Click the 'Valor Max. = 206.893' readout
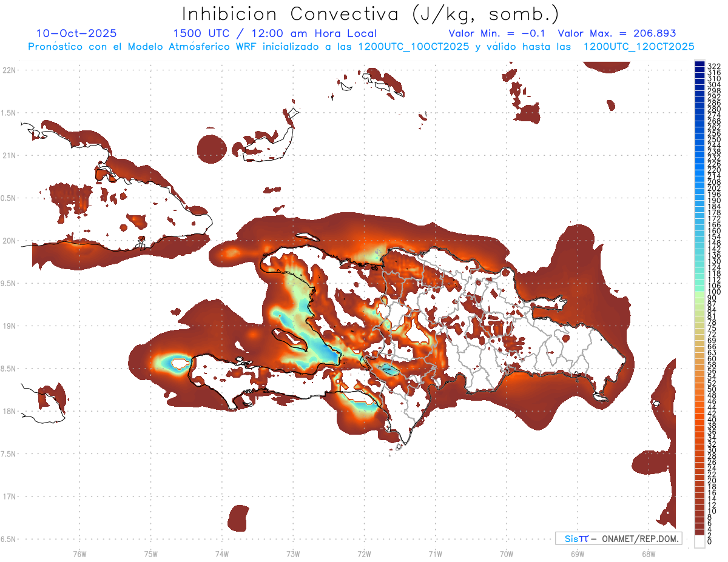Viewport: 728px width, 562px height. [x=617, y=34]
